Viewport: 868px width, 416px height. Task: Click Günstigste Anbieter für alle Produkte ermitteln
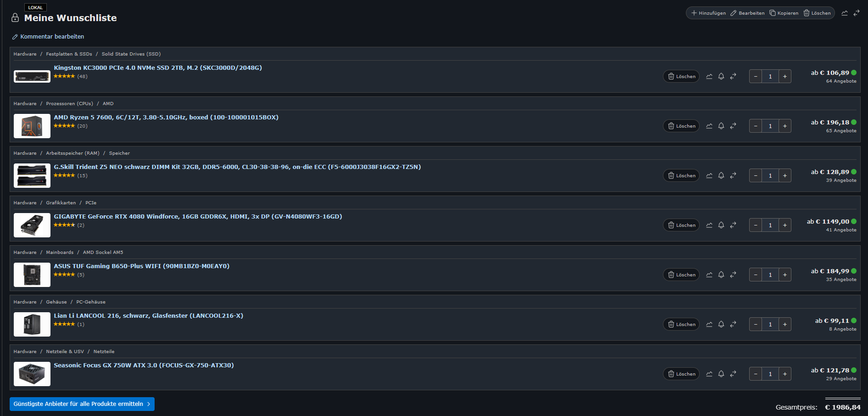(x=82, y=404)
